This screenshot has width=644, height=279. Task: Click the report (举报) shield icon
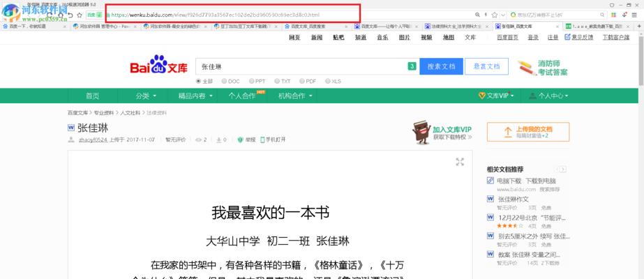(x=240, y=140)
